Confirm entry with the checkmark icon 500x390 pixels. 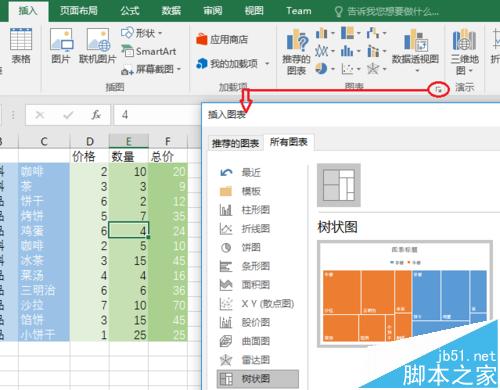(x=68, y=115)
